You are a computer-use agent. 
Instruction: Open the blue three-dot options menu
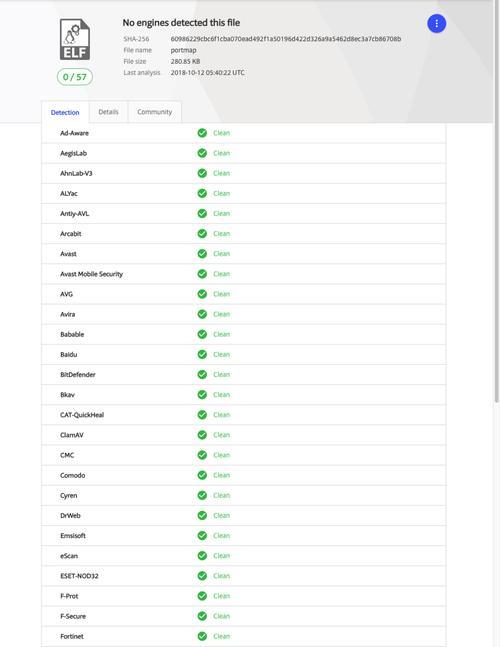click(436, 24)
